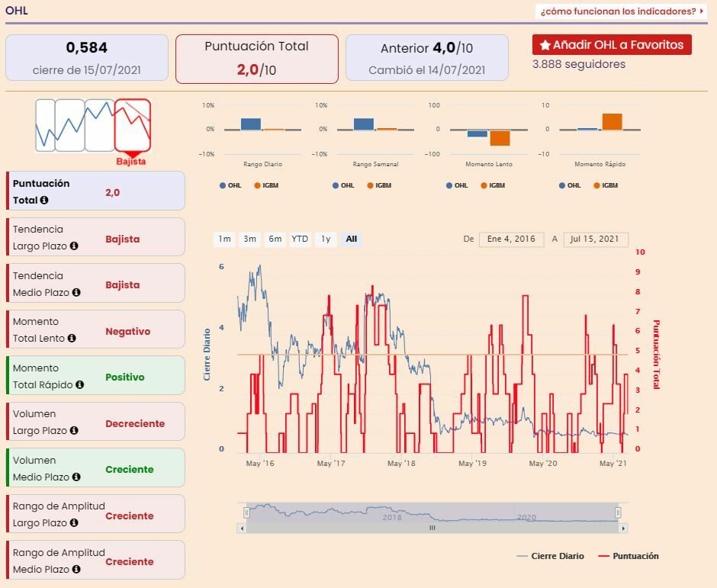Click the scrollbar right arrow under navigator
The image size is (717, 588).
tap(623, 528)
